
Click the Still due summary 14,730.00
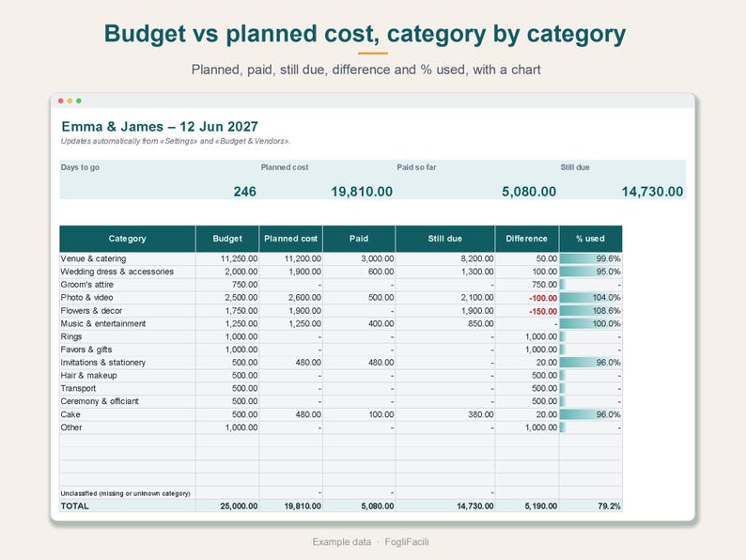pyautogui.click(x=652, y=192)
